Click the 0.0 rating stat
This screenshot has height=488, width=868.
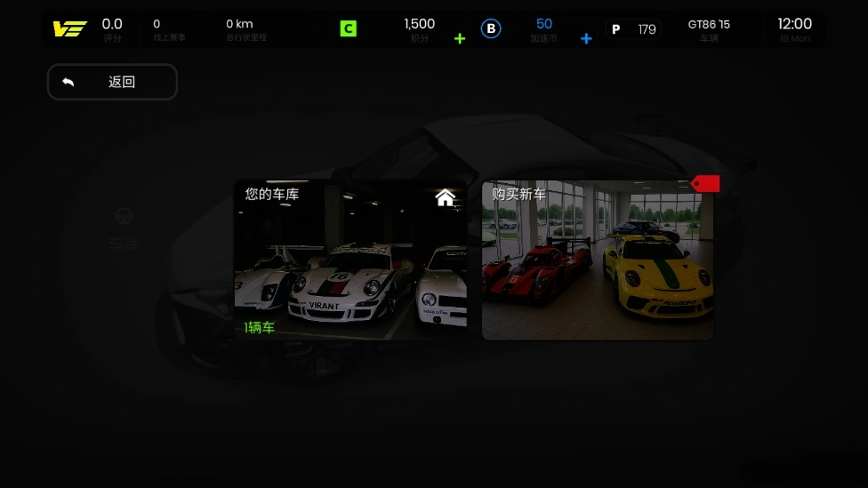point(112,29)
